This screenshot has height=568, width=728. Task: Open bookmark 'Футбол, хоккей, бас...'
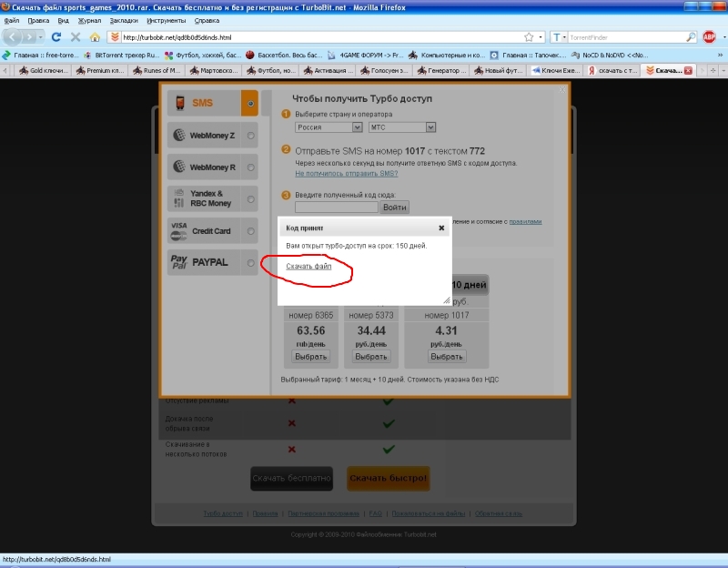(x=203, y=55)
